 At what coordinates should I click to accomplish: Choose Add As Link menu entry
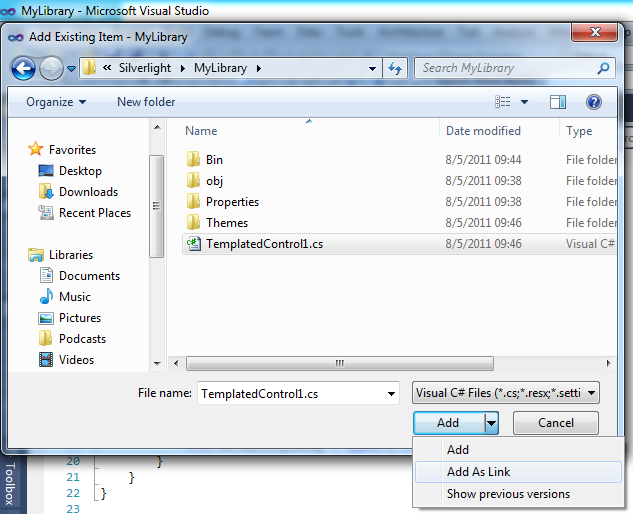518,472
